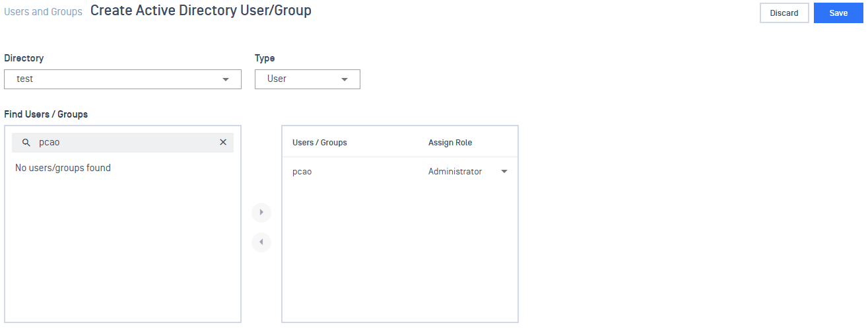
Task: Open the Directory dropdown showing test
Action: [122, 79]
